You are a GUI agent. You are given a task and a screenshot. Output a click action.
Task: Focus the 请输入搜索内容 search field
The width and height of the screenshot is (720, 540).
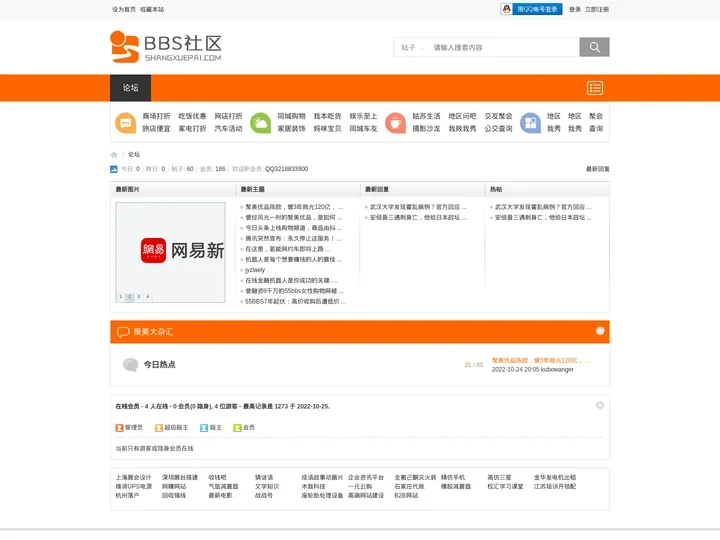coord(504,47)
